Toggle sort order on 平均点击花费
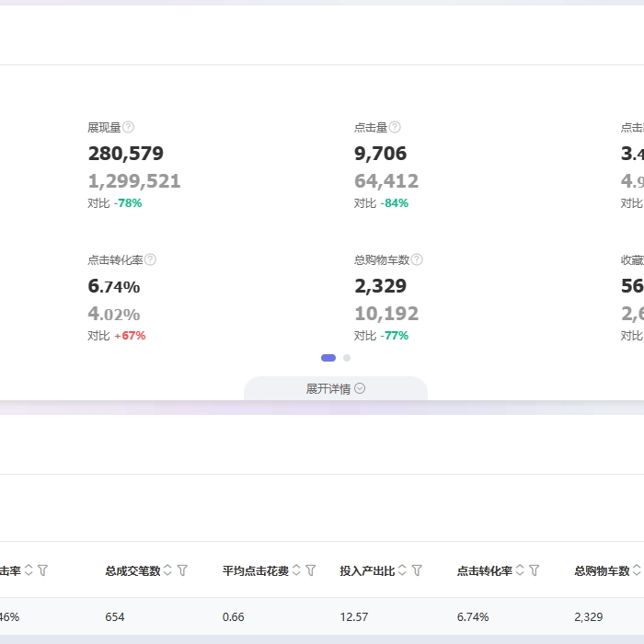Image resolution: width=644 pixels, height=644 pixels. [x=296, y=570]
